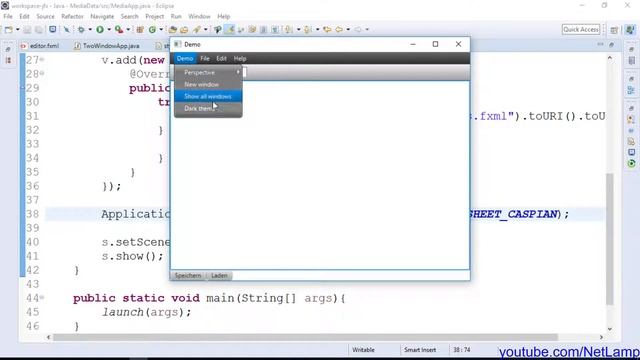Open the Debug configurations dropdown arrow
Viewport: 640px width, 360px height.
click(90, 29)
